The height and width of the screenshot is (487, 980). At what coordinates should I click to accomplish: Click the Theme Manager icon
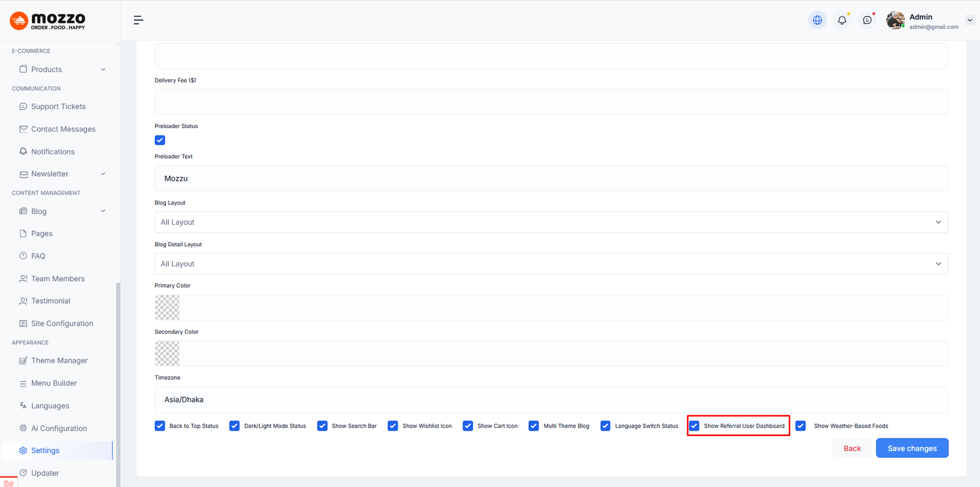(23, 361)
